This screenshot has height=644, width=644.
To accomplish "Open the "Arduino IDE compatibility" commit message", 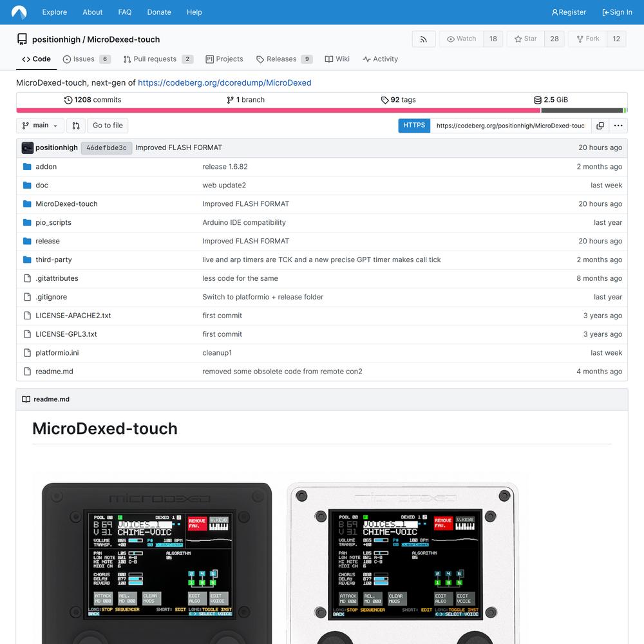I will 244,223.
